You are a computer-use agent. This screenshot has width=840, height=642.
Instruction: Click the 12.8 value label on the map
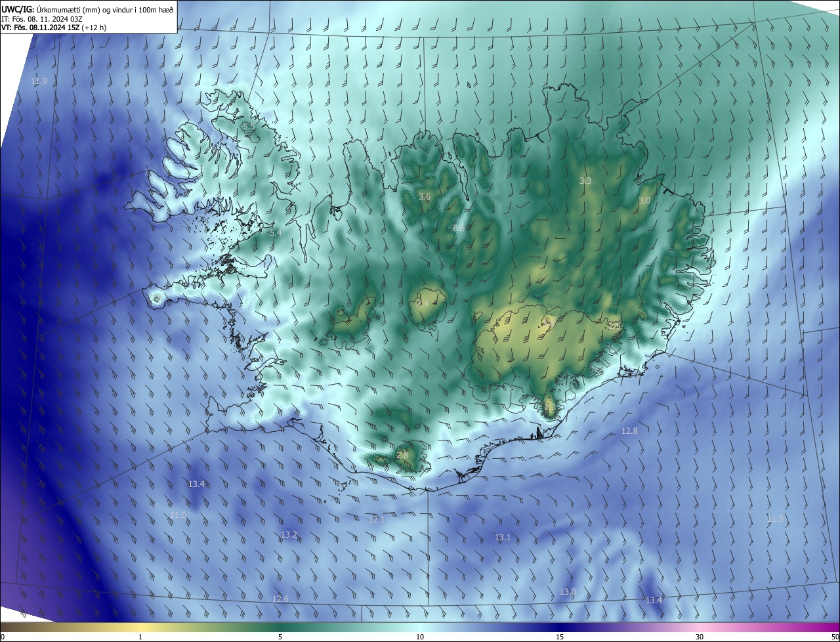click(629, 431)
